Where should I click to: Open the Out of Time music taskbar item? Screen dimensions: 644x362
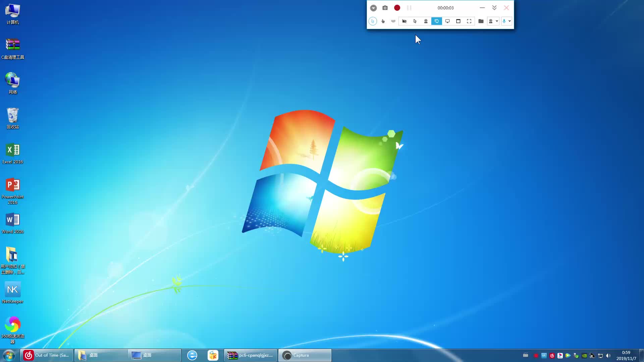(x=47, y=355)
